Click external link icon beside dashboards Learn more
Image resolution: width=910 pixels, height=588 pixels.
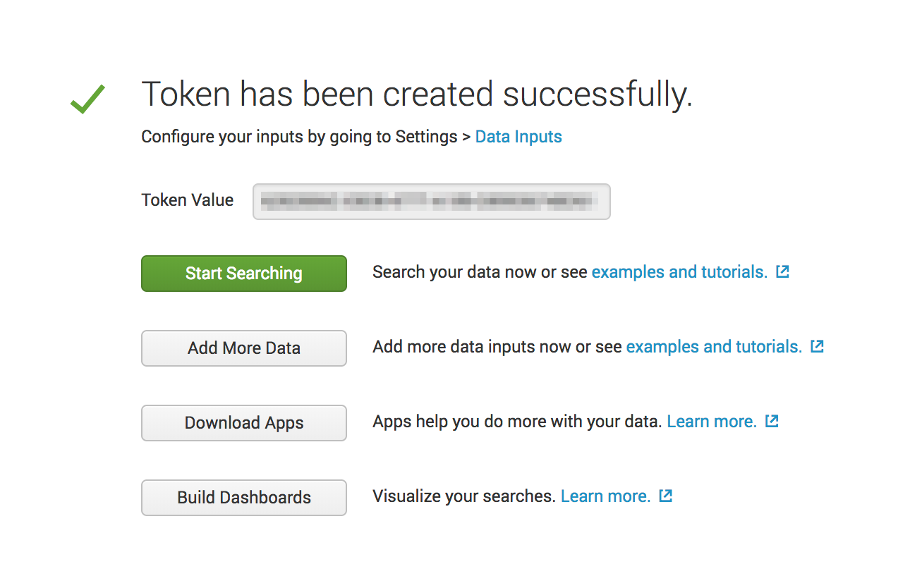point(665,495)
